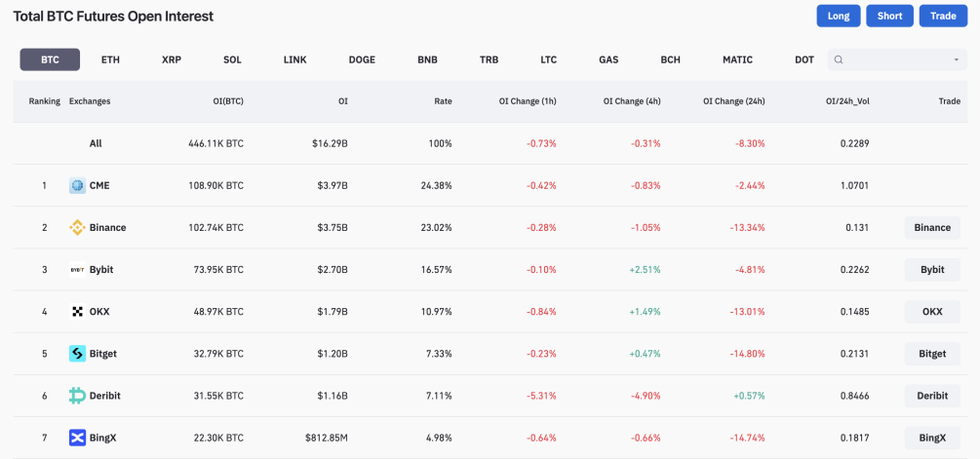Click the CME exchange name

[98, 185]
